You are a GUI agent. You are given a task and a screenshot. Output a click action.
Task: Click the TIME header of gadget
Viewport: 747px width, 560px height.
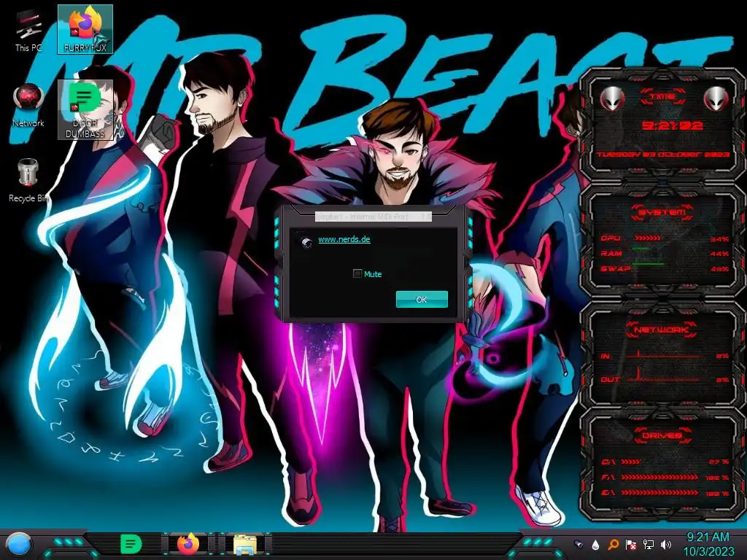pyautogui.click(x=662, y=97)
